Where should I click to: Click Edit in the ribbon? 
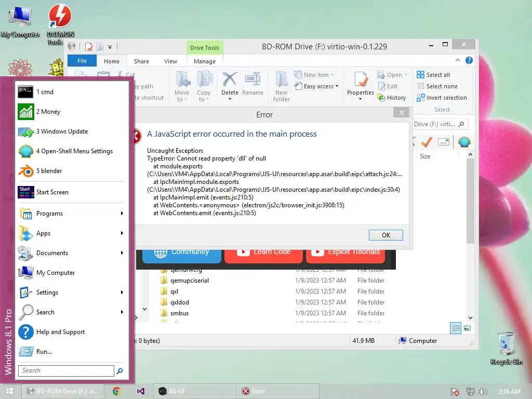pyautogui.click(x=388, y=86)
